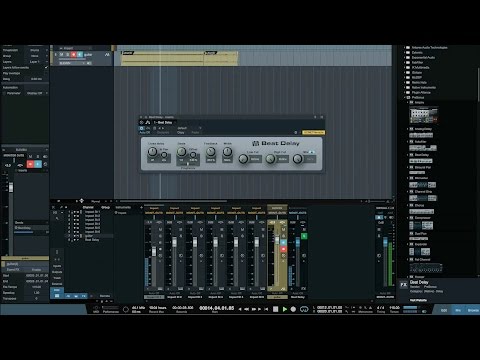Select guitar in the mixer channel list
The width and height of the screenshot is (480, 360).
pyautogui.click(x=89, y=236)
